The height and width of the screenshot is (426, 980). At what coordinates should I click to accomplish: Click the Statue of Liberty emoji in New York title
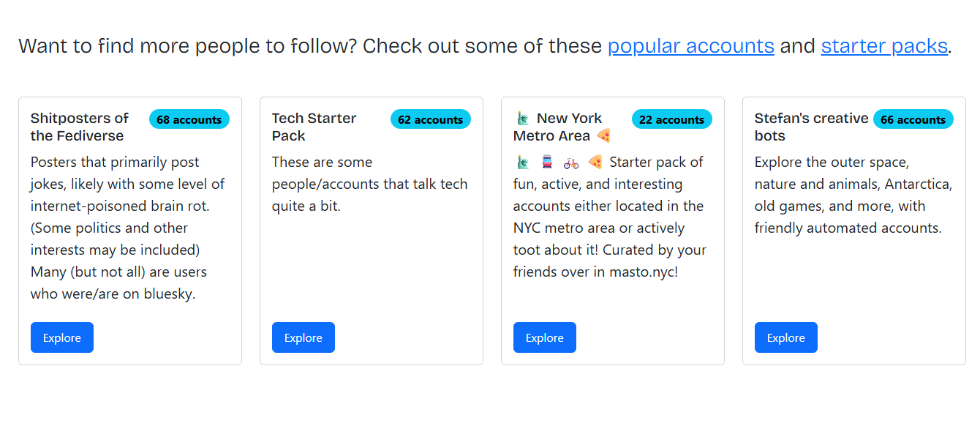tap(522, 118)
